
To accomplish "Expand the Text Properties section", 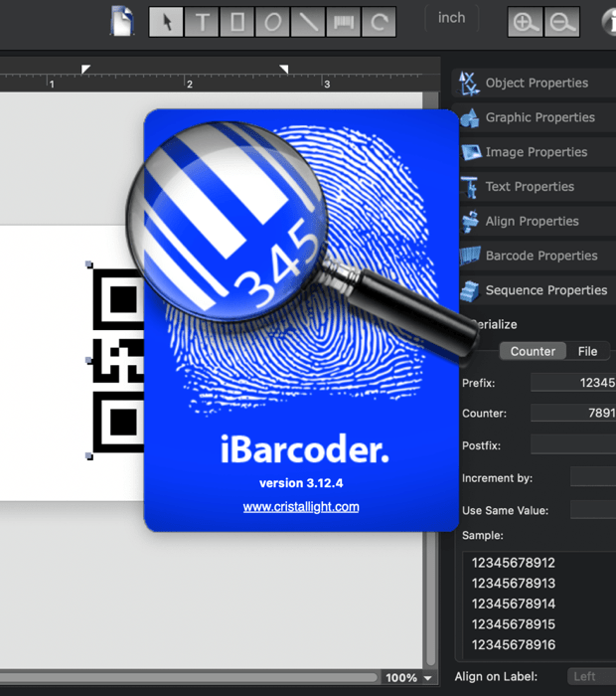I will (537, 187).
